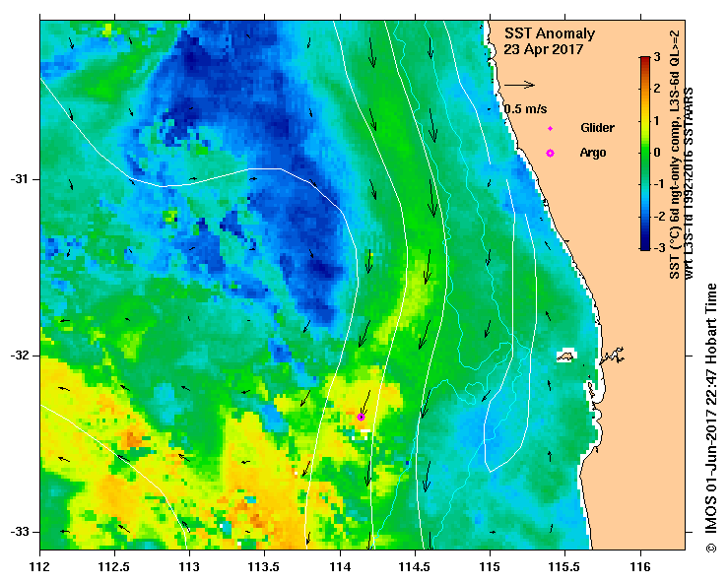Image resolution: width=728 pixels, height=583 pixels.
Task: Click color bar tick label -3
Action: [x=659, y=247]
